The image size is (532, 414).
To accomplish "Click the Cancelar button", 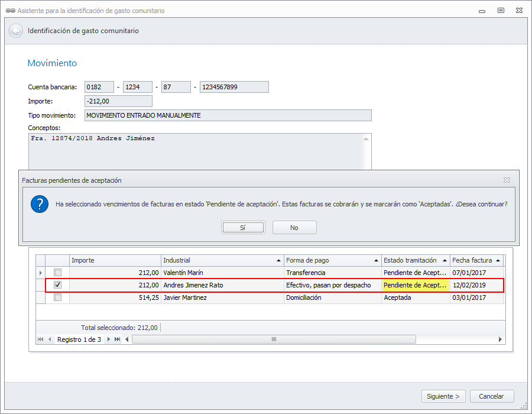I will click(x=491, y=396).
